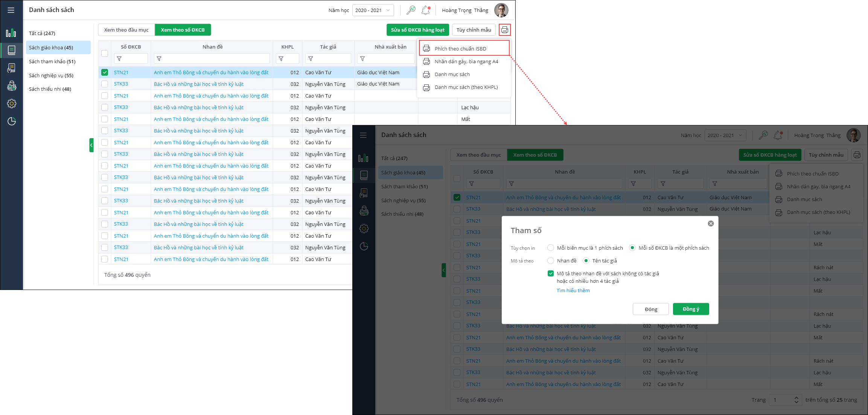This screenshot has height=415, width=868.
Task: Click the filter icon under Số ĐKCB column
Action: tap(119, 59)
